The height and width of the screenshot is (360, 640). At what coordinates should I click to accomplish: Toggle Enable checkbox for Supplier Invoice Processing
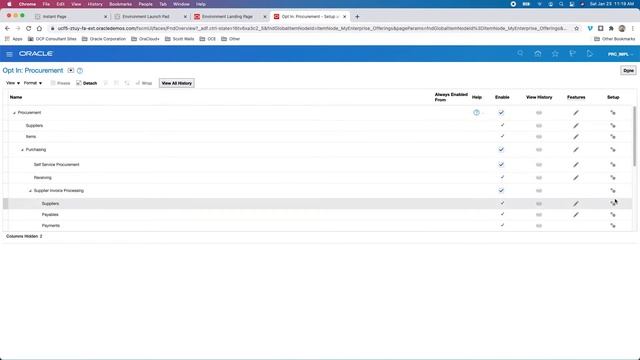click(x=501, y=190)
